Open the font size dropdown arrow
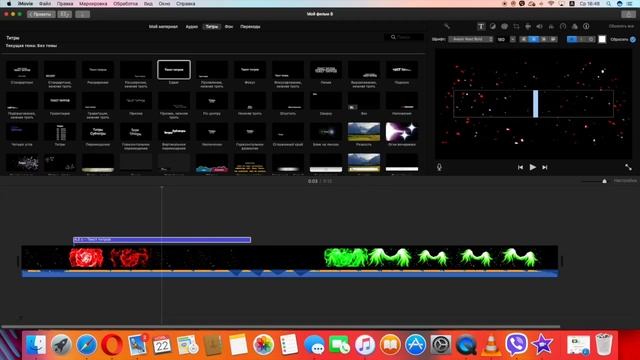Screen dimensions: 640x360 513,39
